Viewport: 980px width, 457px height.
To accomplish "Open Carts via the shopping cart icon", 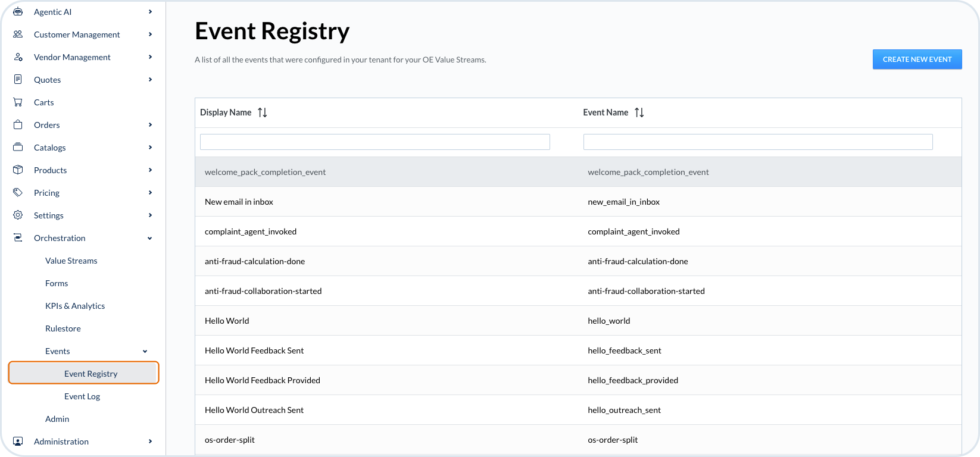I will pos(18,102).
